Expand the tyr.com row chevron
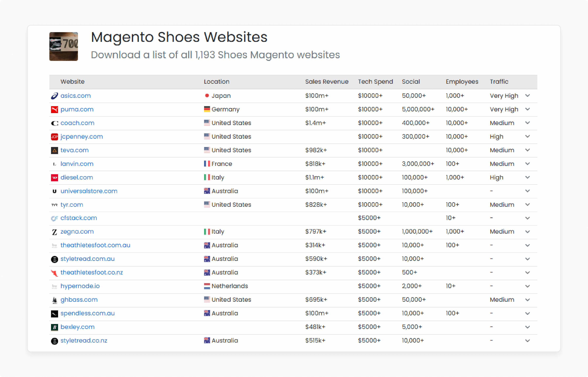 [x=527, y=204]
